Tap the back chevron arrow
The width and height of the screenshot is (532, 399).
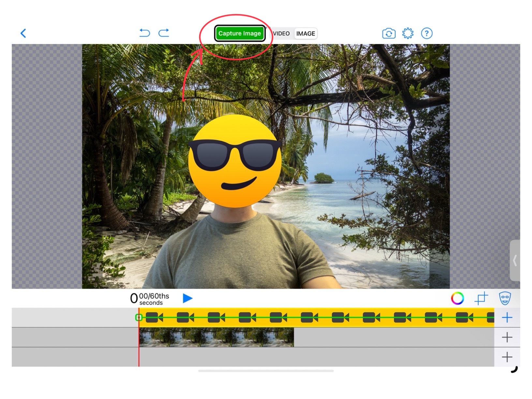pos(23,33)
